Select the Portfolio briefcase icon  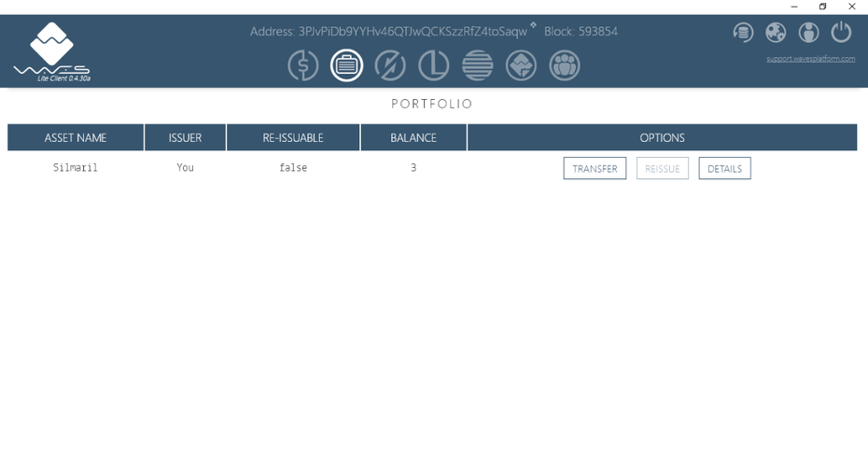(x=346, y=65)
